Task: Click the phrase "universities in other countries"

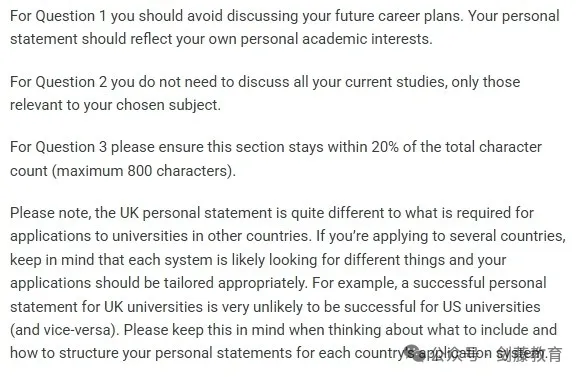Action: pyautogui.click(x=210, y=236)
